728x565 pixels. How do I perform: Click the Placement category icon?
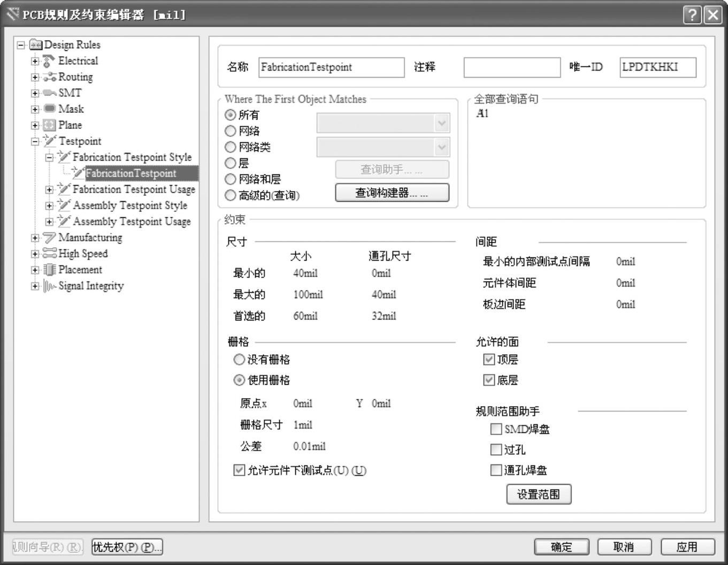(x=49, y=270)
